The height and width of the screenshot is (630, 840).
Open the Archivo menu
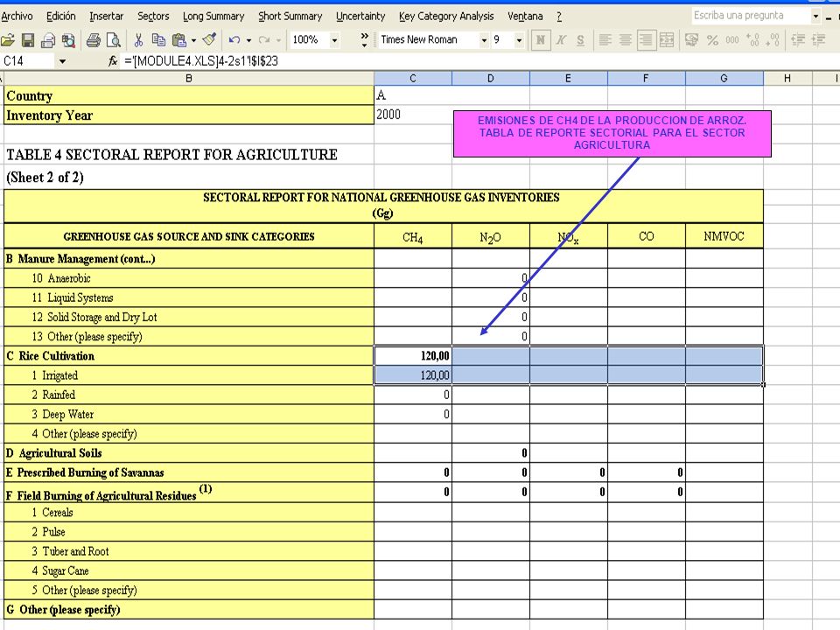pyautogui.click(x=17, y=16)
